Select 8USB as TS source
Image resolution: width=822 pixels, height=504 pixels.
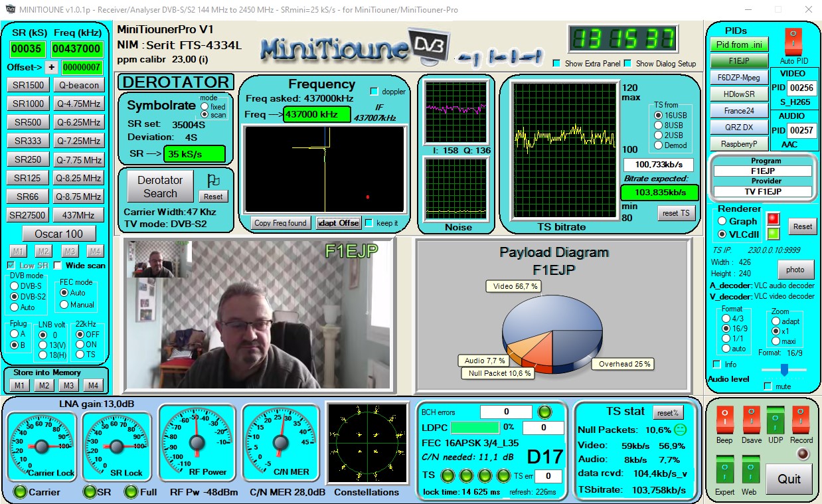point(659,126)
